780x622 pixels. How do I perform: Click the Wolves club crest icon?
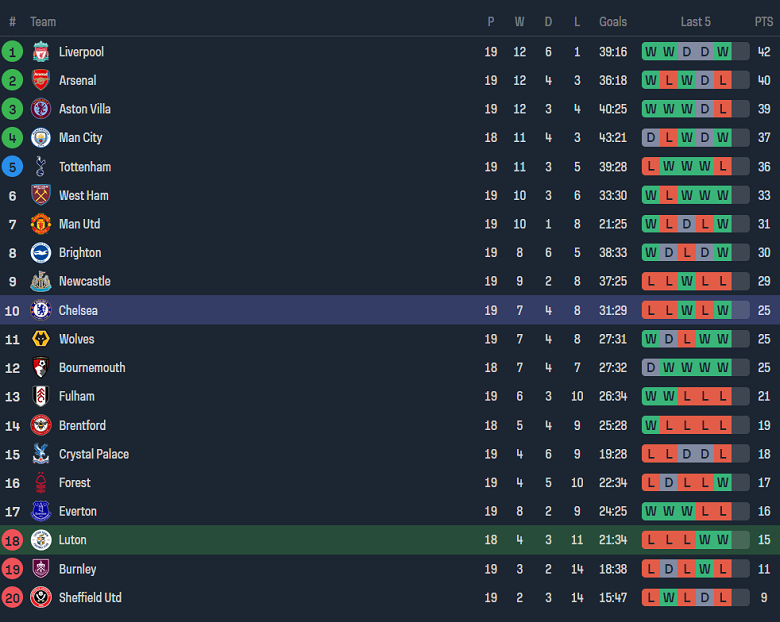tap(41, 340)
